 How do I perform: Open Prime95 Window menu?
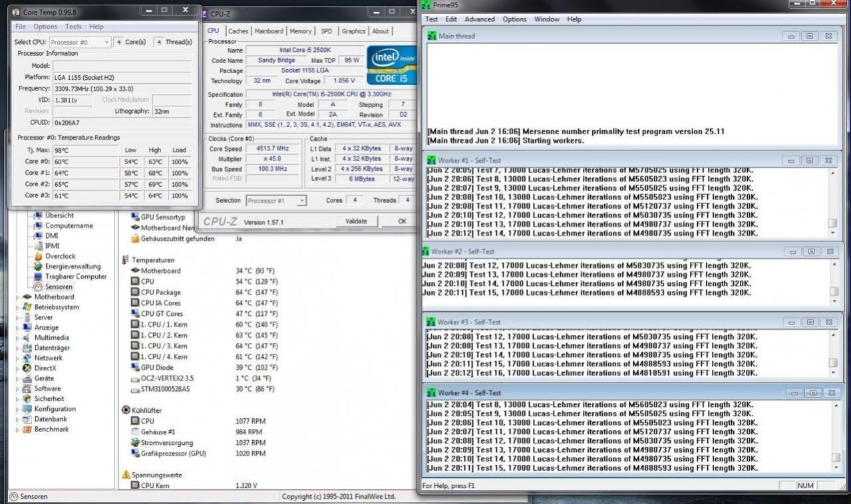pos(547,19)
